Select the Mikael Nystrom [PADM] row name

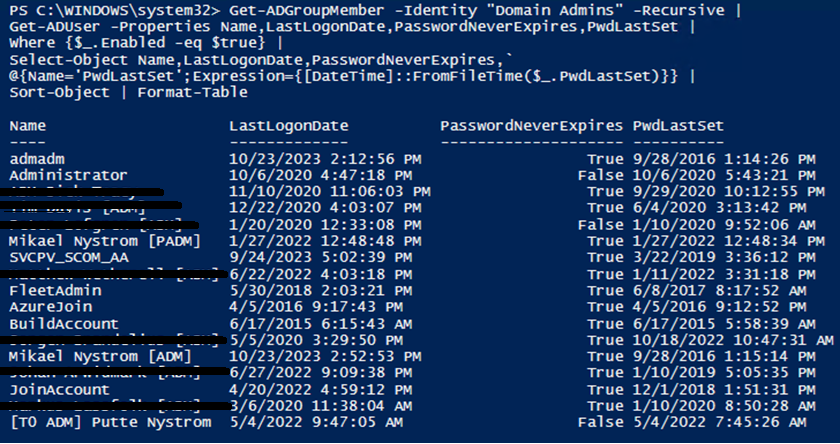click(105, 241)
